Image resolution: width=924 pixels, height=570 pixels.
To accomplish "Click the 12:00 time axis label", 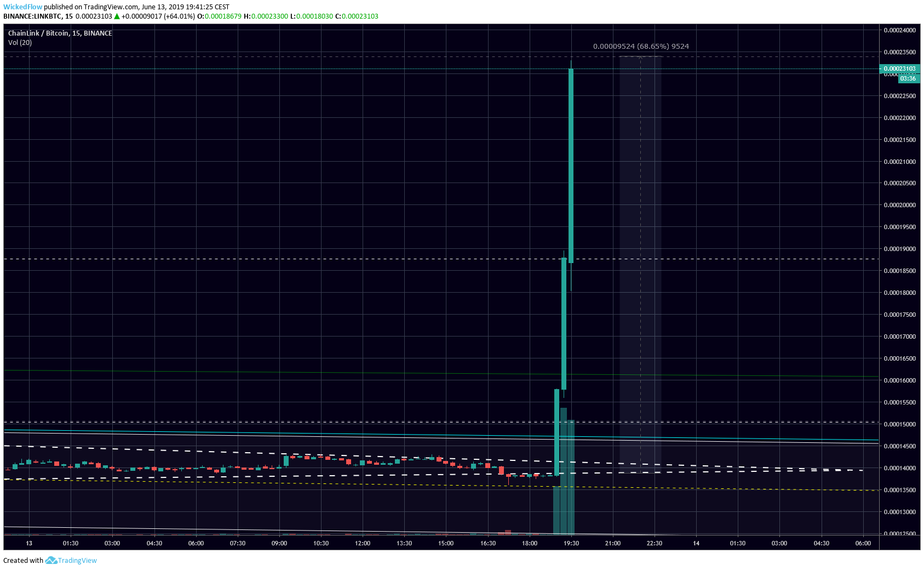I will (363, 543).
